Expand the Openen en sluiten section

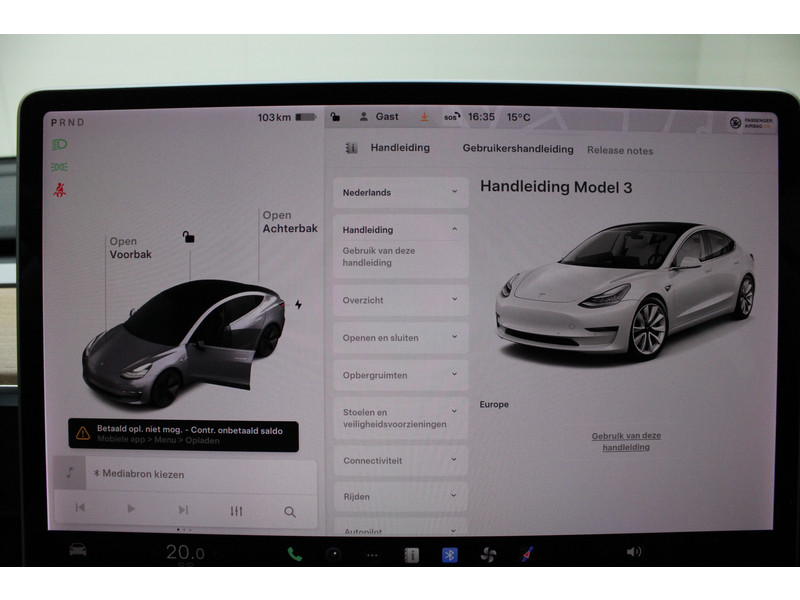tap(401, 338)
